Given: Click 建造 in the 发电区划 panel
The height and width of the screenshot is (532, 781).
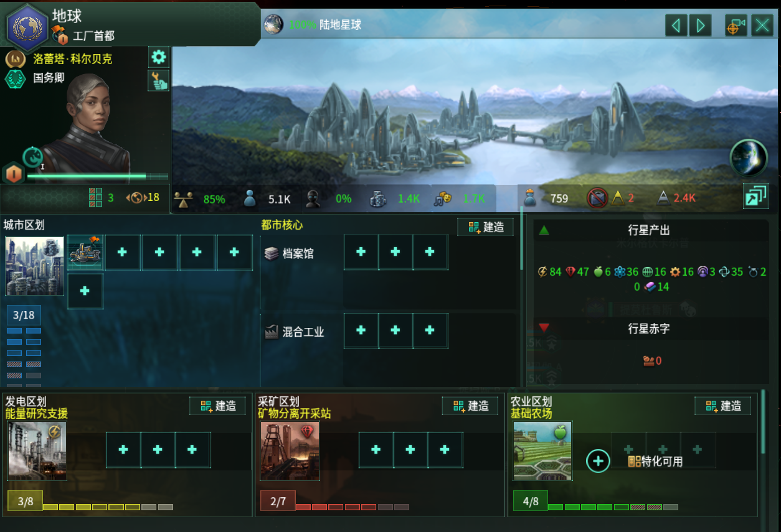Looking at the screenshot, I should tap(217, 406).
